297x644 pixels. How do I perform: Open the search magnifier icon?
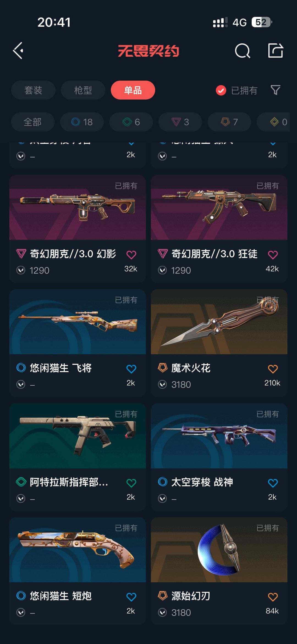point(243,51)
